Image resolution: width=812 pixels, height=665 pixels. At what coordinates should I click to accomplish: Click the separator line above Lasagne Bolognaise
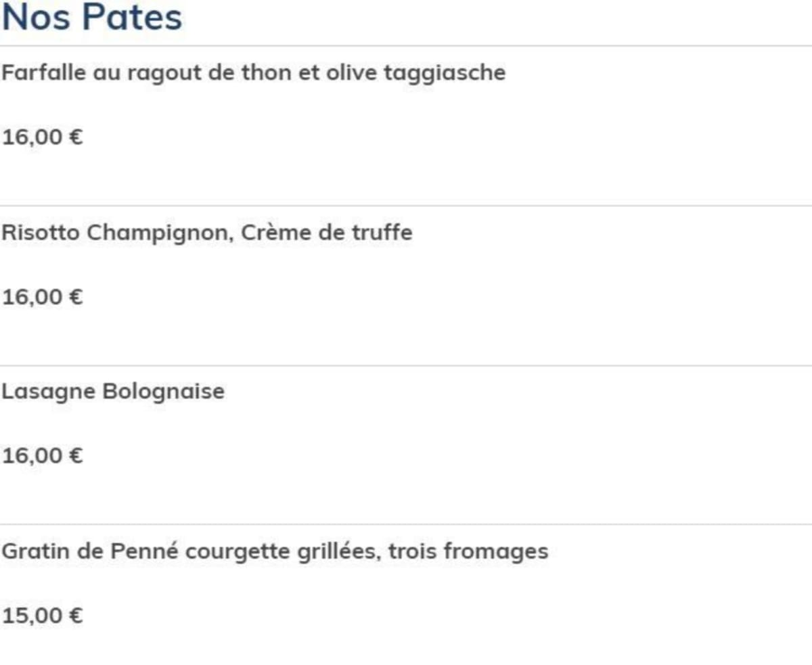coord(406,365)
